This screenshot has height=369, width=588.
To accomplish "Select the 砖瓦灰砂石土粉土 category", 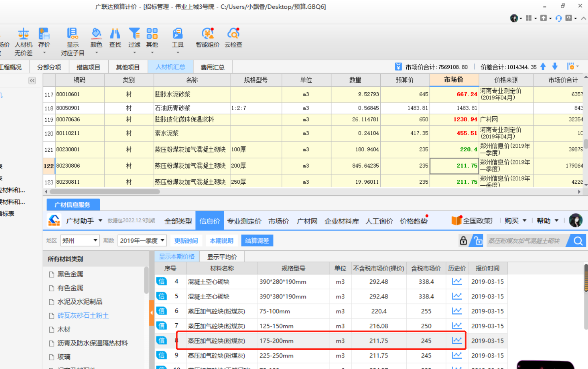I will point(83,315).
